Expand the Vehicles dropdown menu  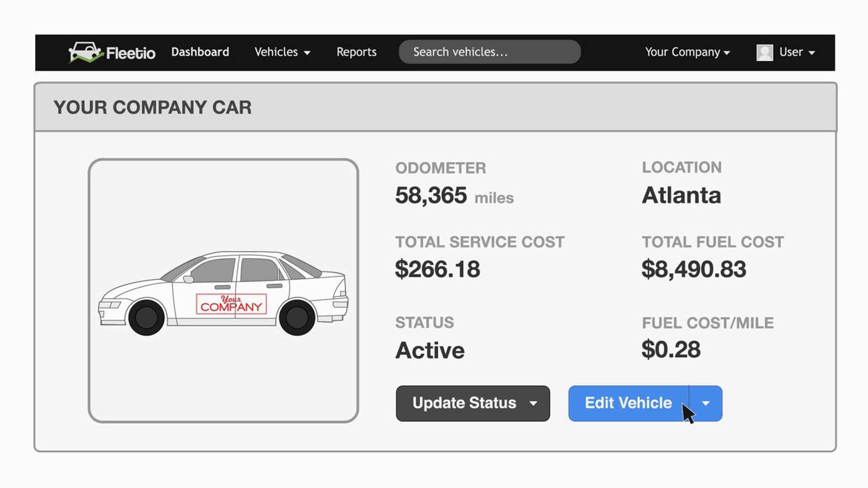[282, 52]
